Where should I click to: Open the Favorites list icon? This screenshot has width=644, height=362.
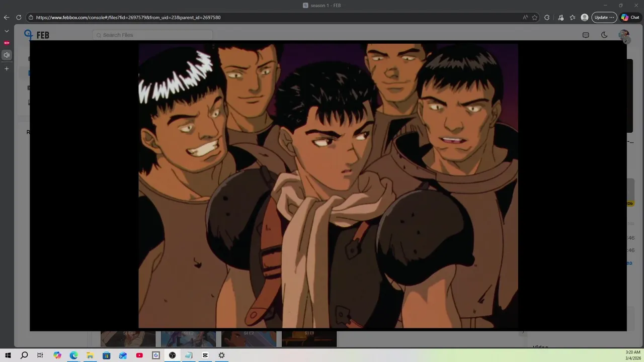click(x=573, y=17)
